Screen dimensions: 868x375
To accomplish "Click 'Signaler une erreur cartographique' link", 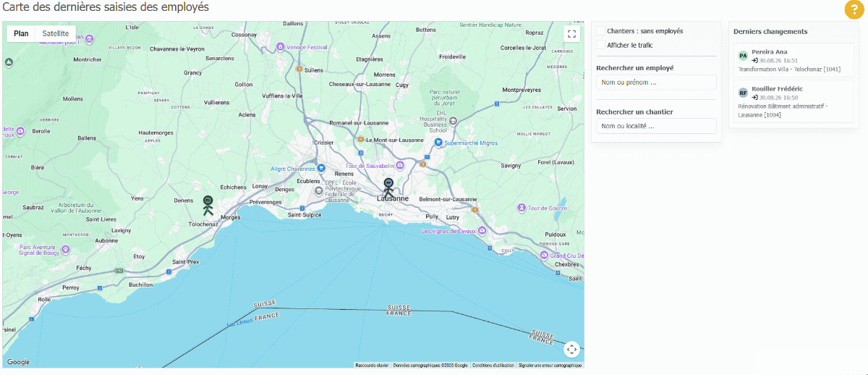I will pos(550,366).
